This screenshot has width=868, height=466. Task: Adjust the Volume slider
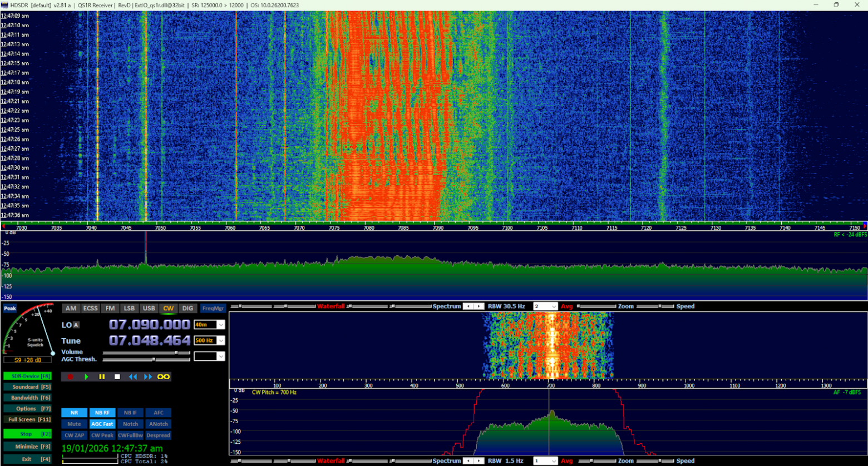click(x=146, y=353)
